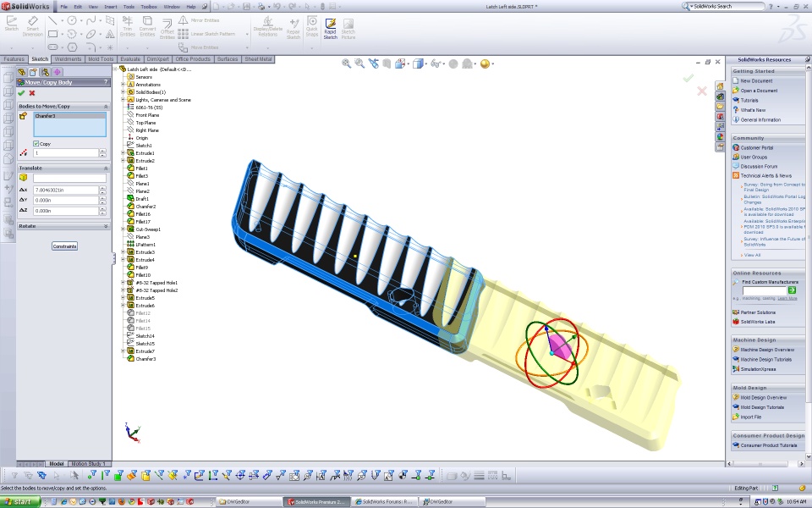The height and width of the screenshot is (508, 812).
Task: Open the Design Library task pane tab
Action: [720, 96]
